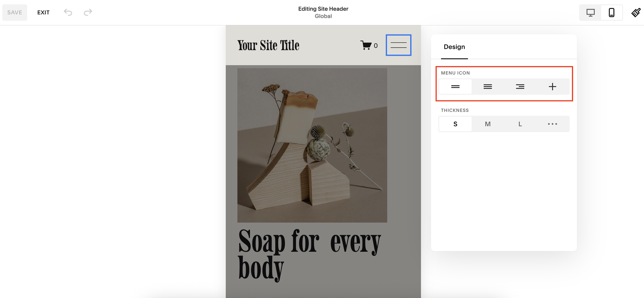644x298 pixels.
Task: Select the three-line hamburger menu icon
Action: (488, 86)
